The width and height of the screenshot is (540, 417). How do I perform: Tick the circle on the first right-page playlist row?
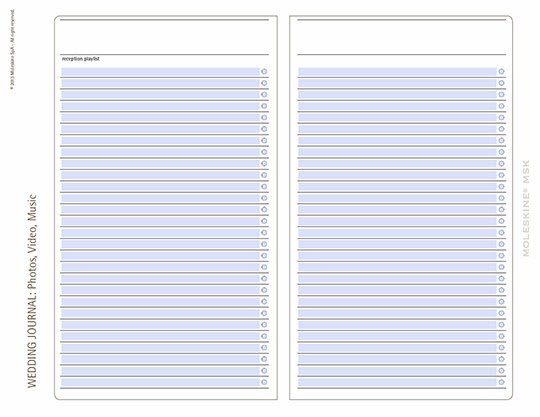[x=501, y=72]
